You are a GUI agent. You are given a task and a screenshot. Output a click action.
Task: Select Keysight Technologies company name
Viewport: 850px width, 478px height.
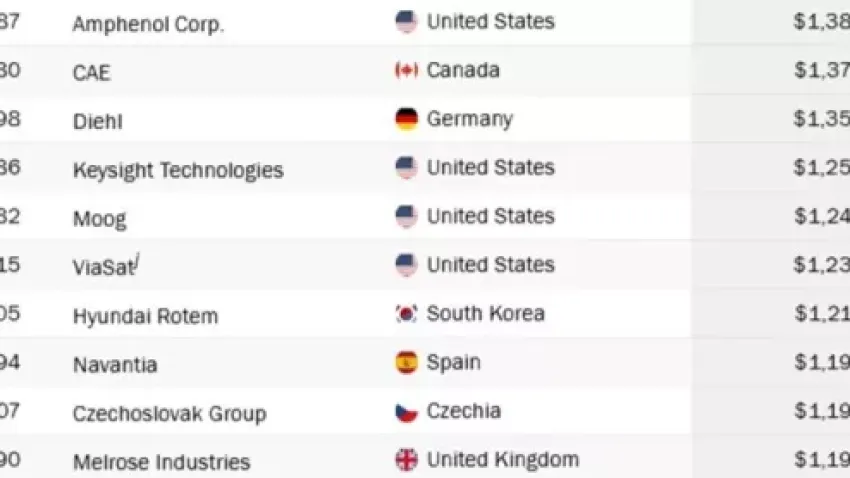click(178, 170)
